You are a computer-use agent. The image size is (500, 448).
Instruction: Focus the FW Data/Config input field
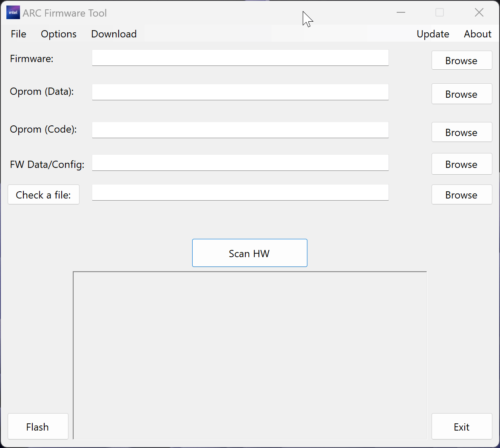[x=240, y=162]
